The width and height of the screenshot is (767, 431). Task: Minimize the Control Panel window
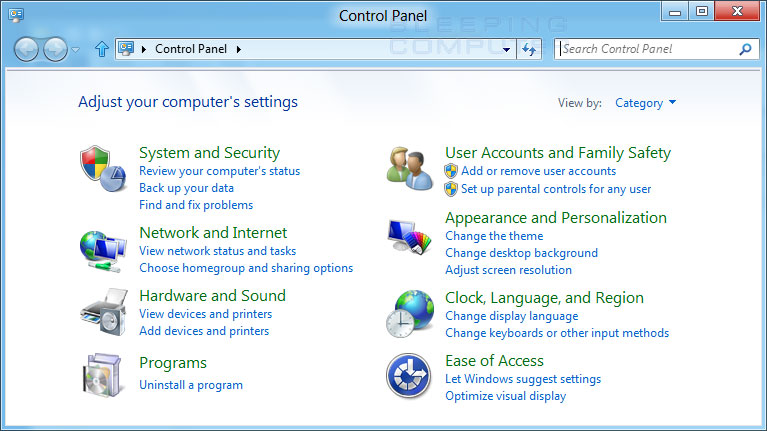675,11
